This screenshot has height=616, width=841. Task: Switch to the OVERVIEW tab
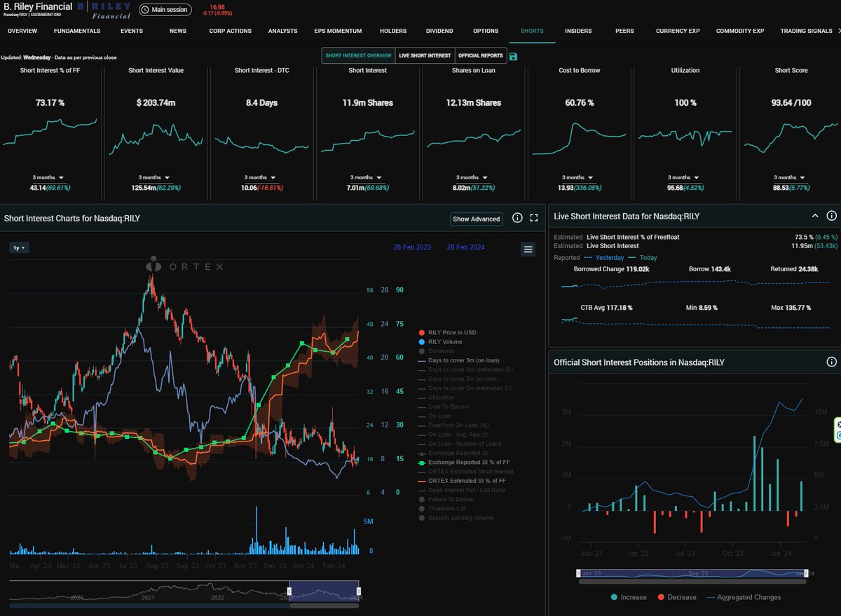[x=22, y=31]
